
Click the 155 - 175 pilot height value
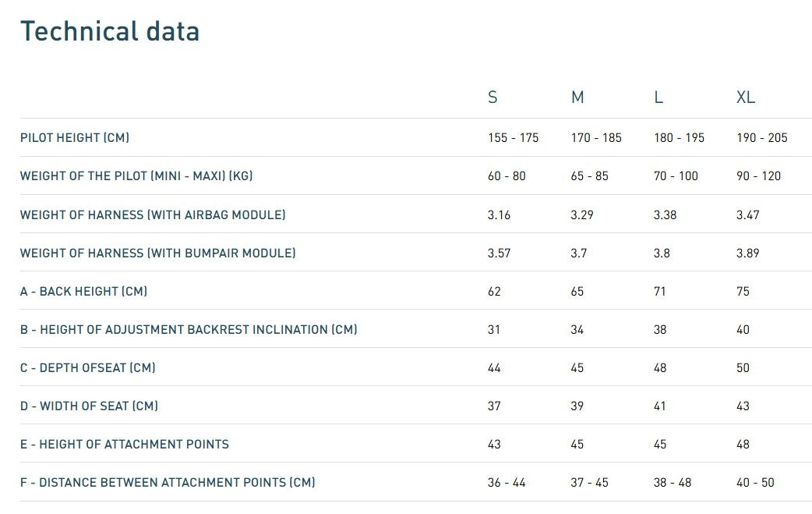513,138
